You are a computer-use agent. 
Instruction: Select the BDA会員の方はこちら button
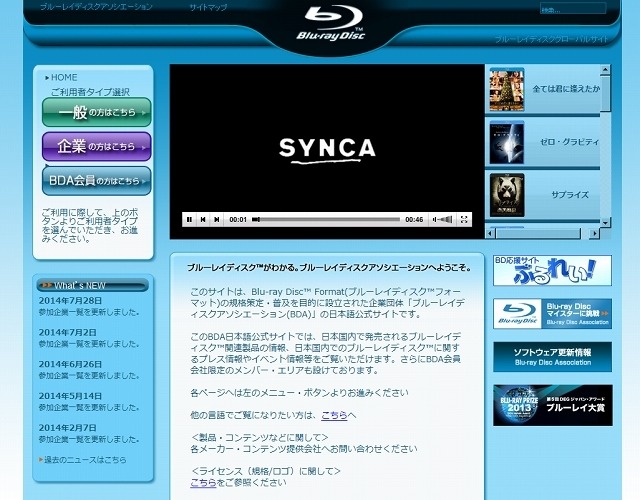97,180
